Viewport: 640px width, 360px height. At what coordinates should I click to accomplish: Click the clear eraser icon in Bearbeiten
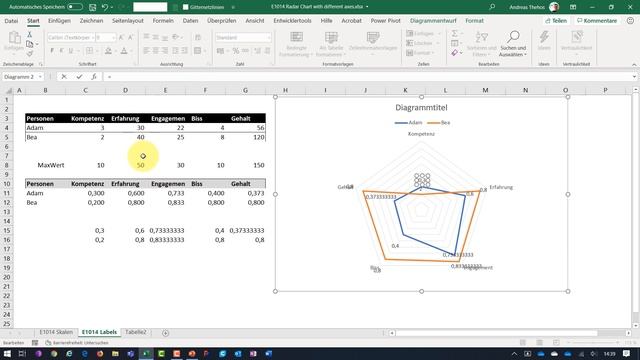click(454, 53)
